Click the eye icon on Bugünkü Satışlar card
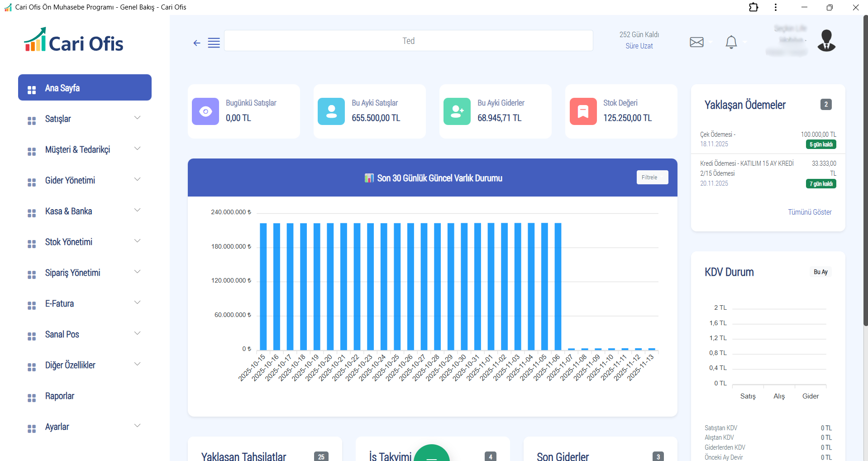 (x=205, y=111)
